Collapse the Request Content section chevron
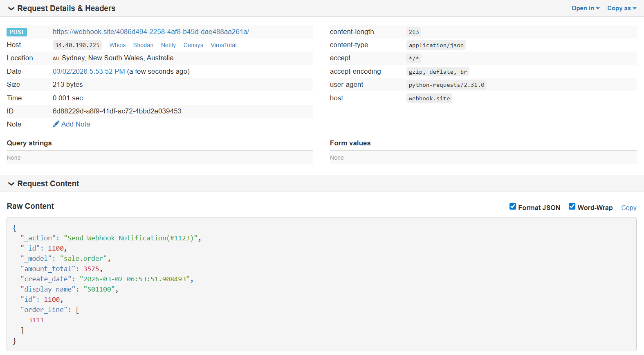Image resolution: width=644 pixels, height=355 pixels. tap(11, 184)
